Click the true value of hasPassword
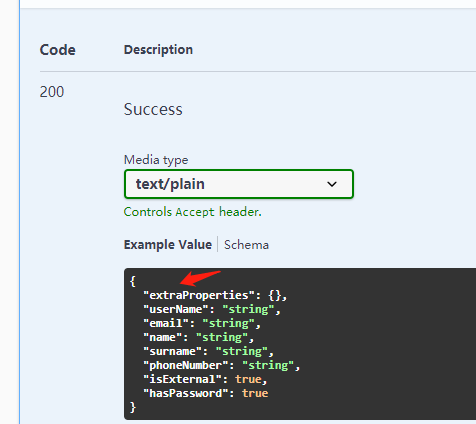This screenshot has width=476, height=424. point(255,393)
